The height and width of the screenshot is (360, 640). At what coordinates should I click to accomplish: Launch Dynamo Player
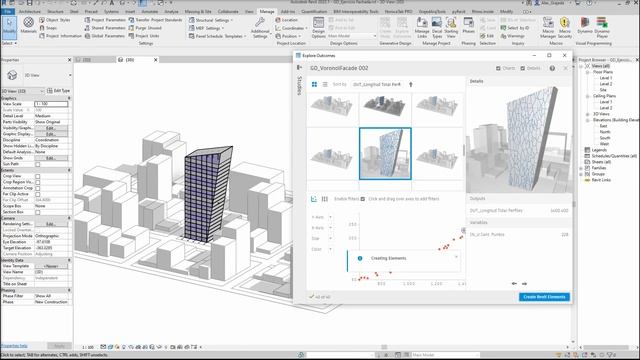pos(602,28)
